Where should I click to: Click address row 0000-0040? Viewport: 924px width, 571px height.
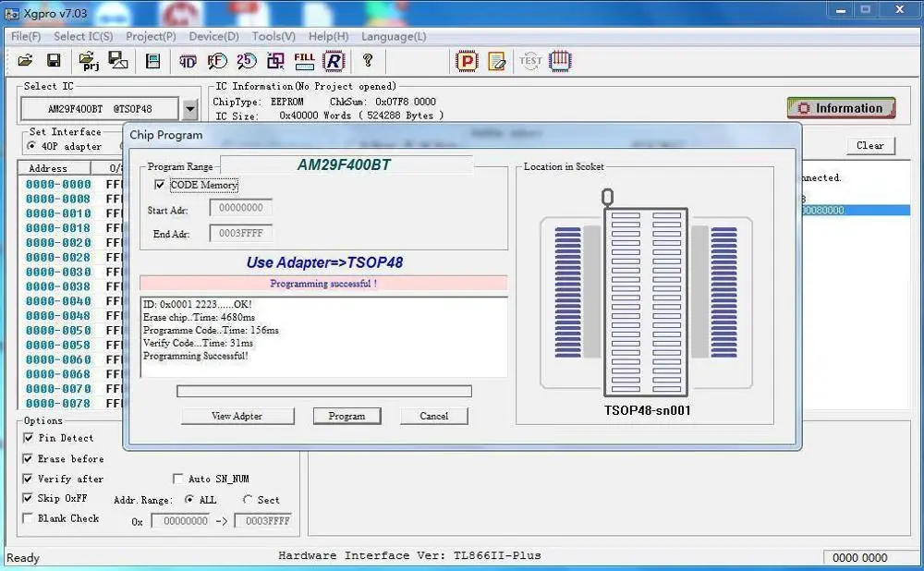tap(58, 301)
